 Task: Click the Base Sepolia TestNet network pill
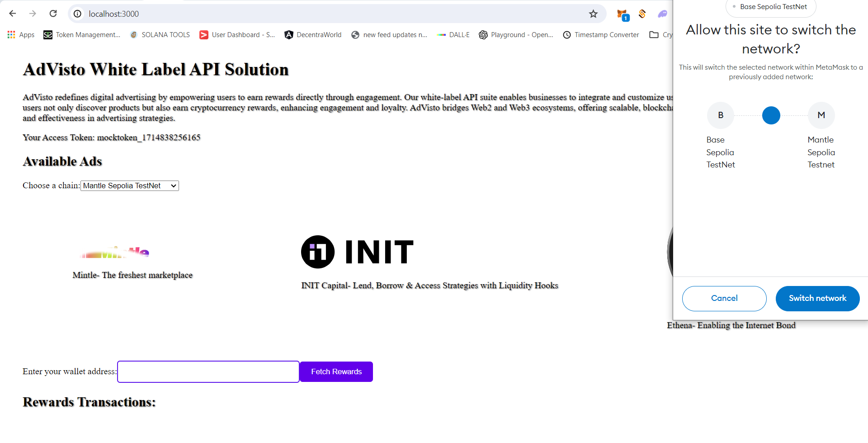(771, 7)
